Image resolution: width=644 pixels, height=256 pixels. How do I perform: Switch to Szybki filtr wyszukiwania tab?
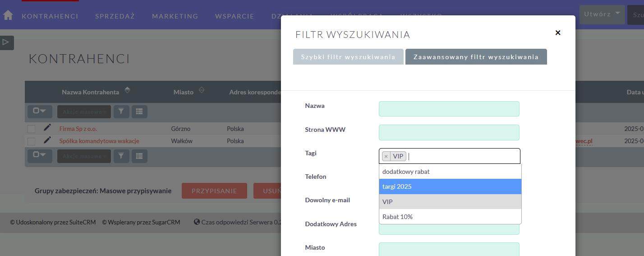pos(348,57)
